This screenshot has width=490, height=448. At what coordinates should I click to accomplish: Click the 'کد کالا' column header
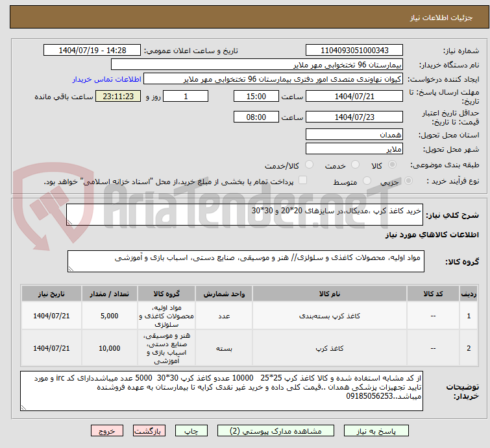pos(433,294)
